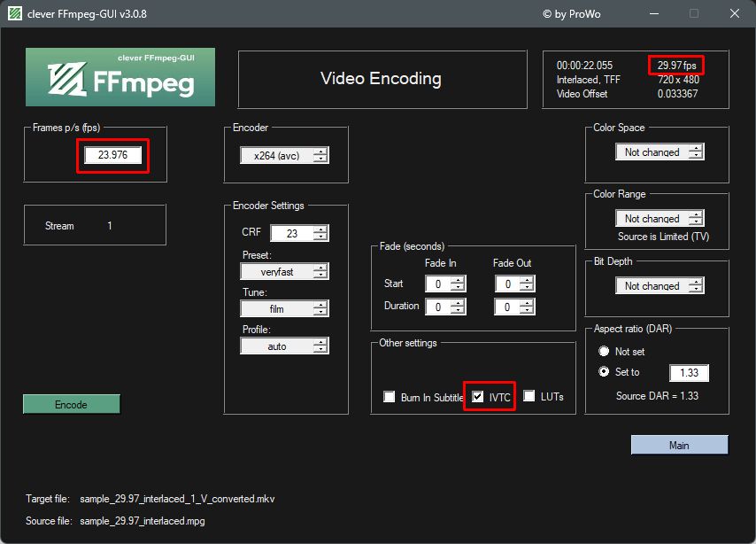Image resolution: width=756 pixels, height=544 pixels.
Task: Increase CRF value with up arrow
Action: [320, 229]
